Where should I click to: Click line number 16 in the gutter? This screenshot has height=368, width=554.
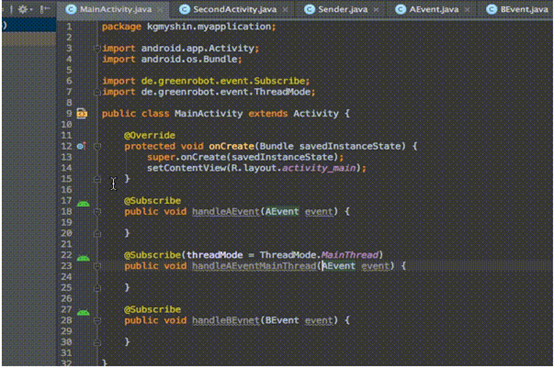tap(66, 190)
